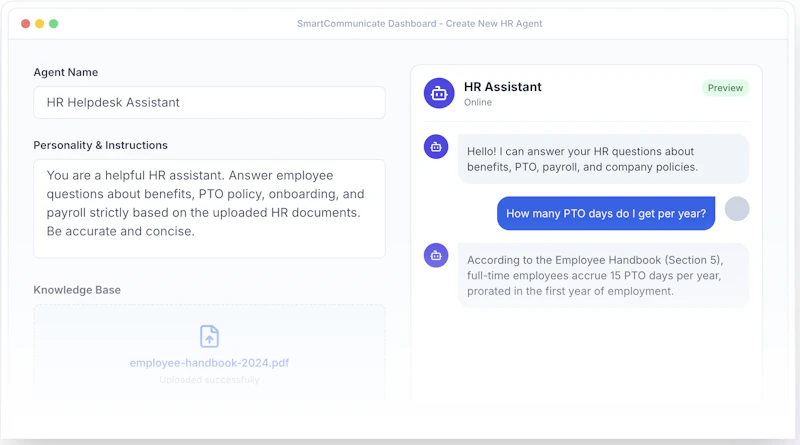This screenshot has width=800, height=445.
Task: Click the gray user avatar circle
Action: [737, 209]
